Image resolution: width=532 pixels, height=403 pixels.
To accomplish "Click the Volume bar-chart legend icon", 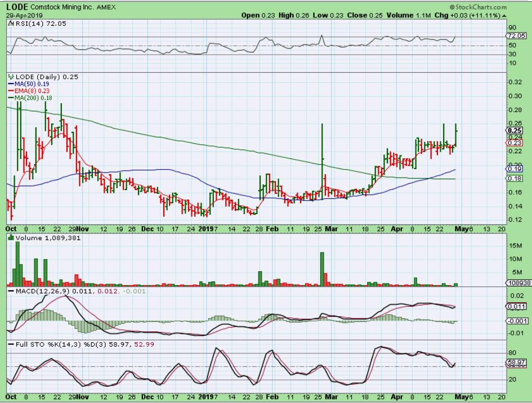I will point(10,238).
